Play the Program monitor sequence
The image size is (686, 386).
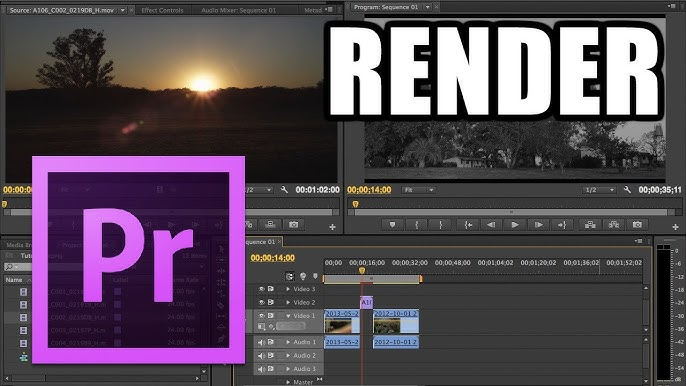pyautogui.click(x=515, y=225)
